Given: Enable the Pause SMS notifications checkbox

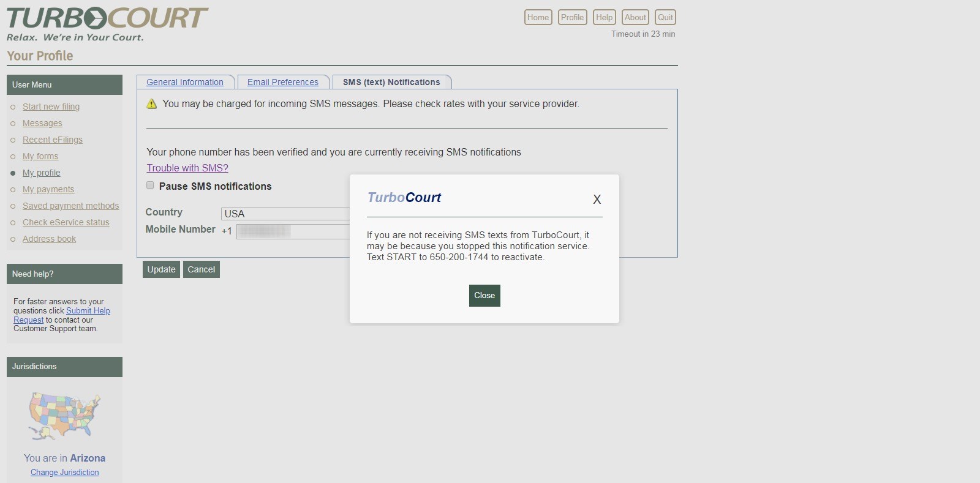Looking at the screenshot, I should [x=150, y=185].
